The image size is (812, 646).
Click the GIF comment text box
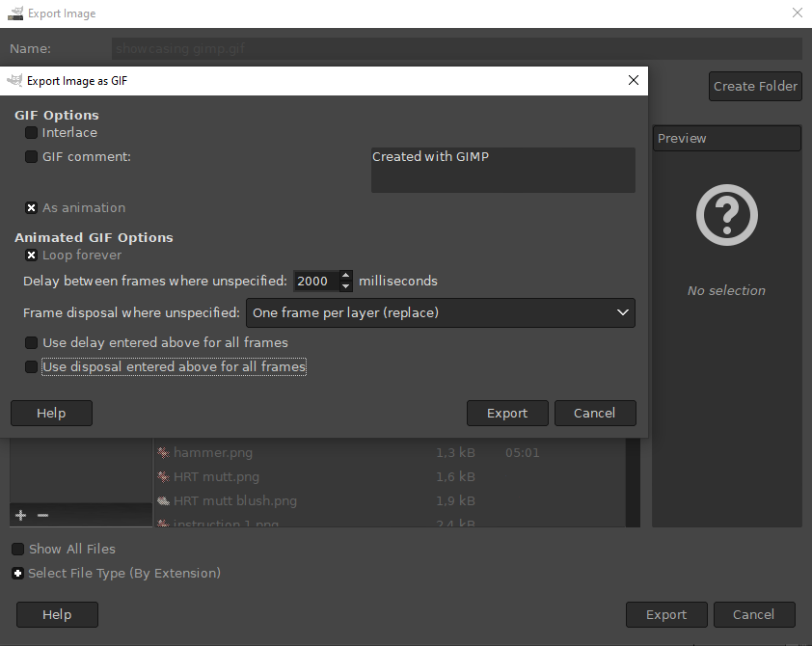tap(502, 170)
